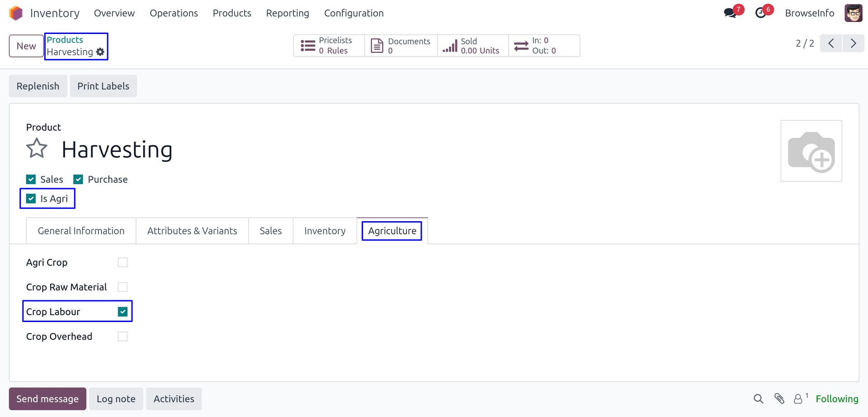The image size is (868, 417).
Task: Click the paperclip attachments icon
Action: pyautogui.click(x=779, y=399)
